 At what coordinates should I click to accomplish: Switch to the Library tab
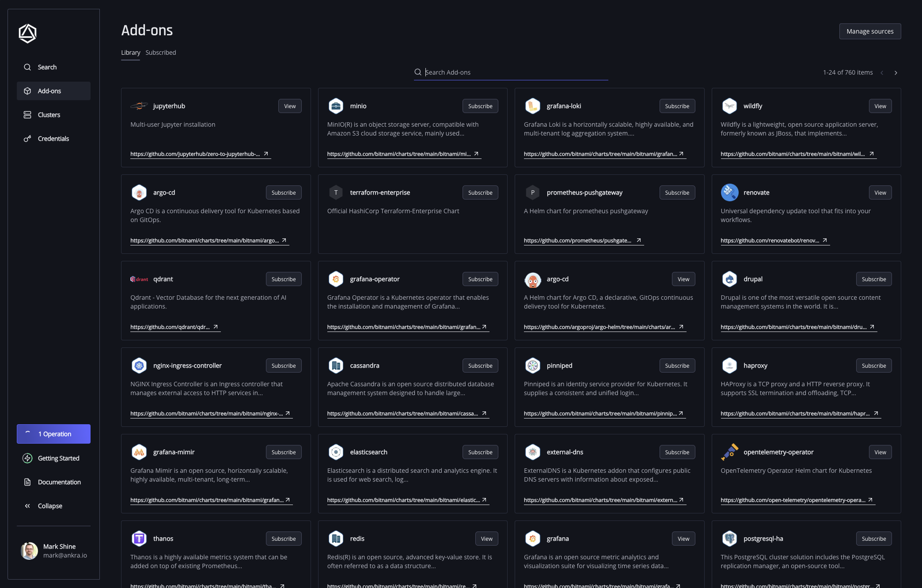point(131,53)
